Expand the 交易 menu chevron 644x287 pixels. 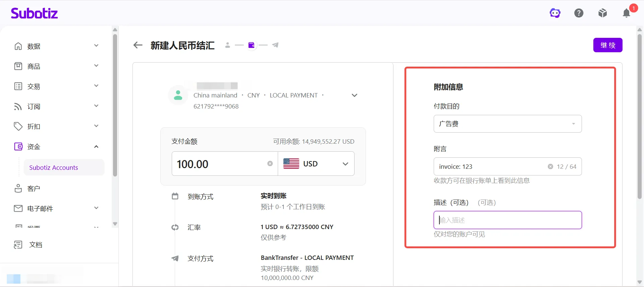(96, 86)
